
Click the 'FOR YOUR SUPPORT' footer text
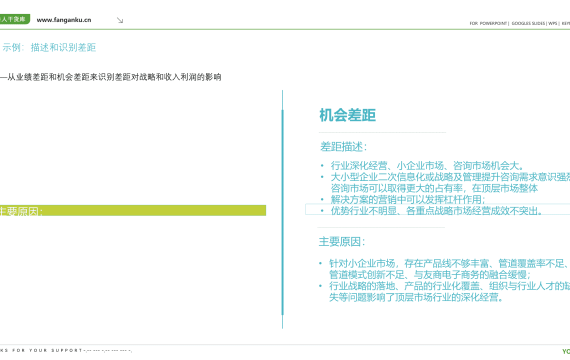click(x=47, y=351)
